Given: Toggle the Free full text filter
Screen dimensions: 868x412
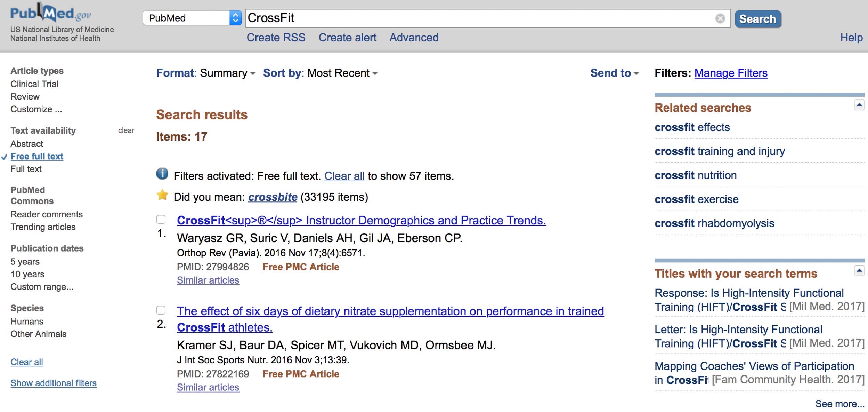Looking at the screenshot, I should point(37,156).
